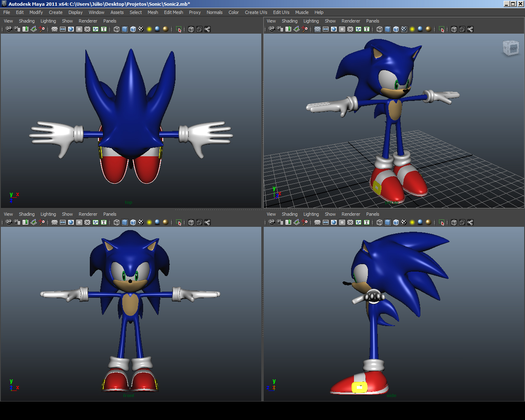Image resolution: width=525 pixels, height=420 pixels.
Task: Toggle Resolution Gate in top view toolbar
Action: point(71,29)
